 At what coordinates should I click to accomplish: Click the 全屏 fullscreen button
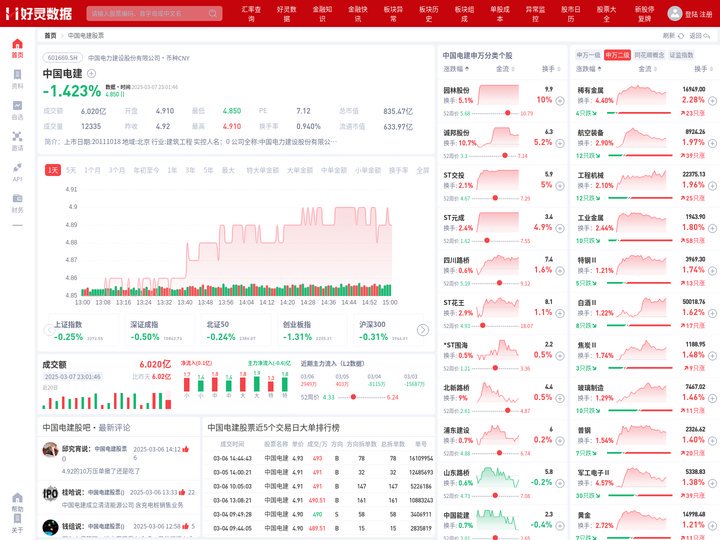tap(422, 170)
